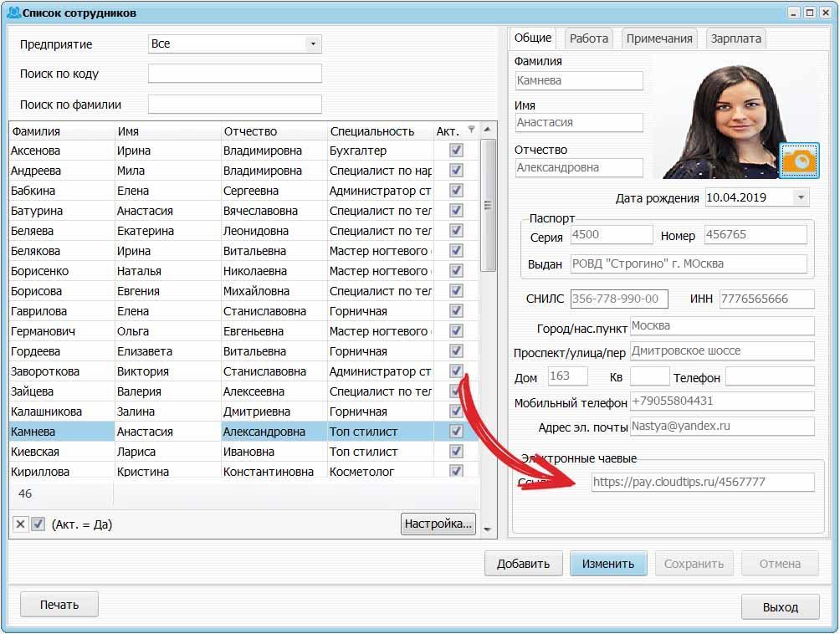Maximize the Список сотрудников window
This screenshot has width=840, height=634.
click(810, 13)
